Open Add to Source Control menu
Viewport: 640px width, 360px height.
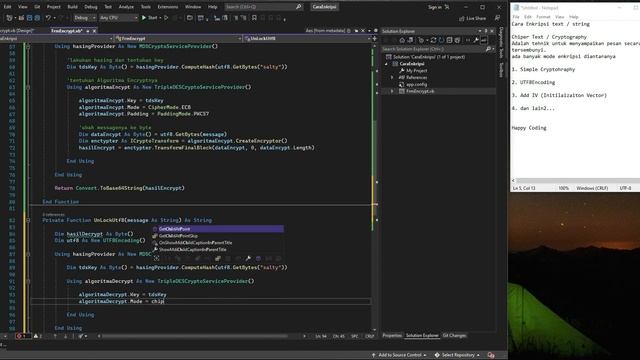click(399, 355)
